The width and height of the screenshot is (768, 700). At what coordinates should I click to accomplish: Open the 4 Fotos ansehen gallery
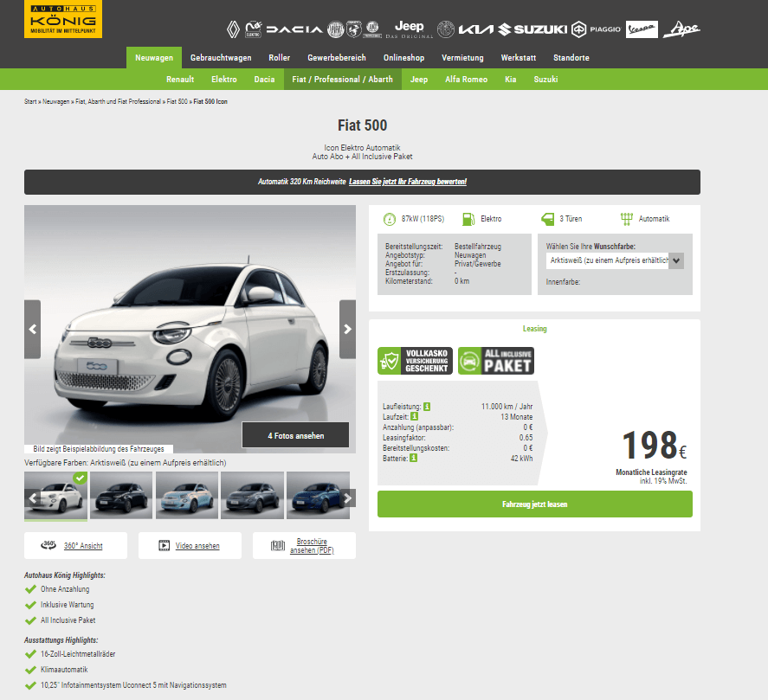pos(295,435)
